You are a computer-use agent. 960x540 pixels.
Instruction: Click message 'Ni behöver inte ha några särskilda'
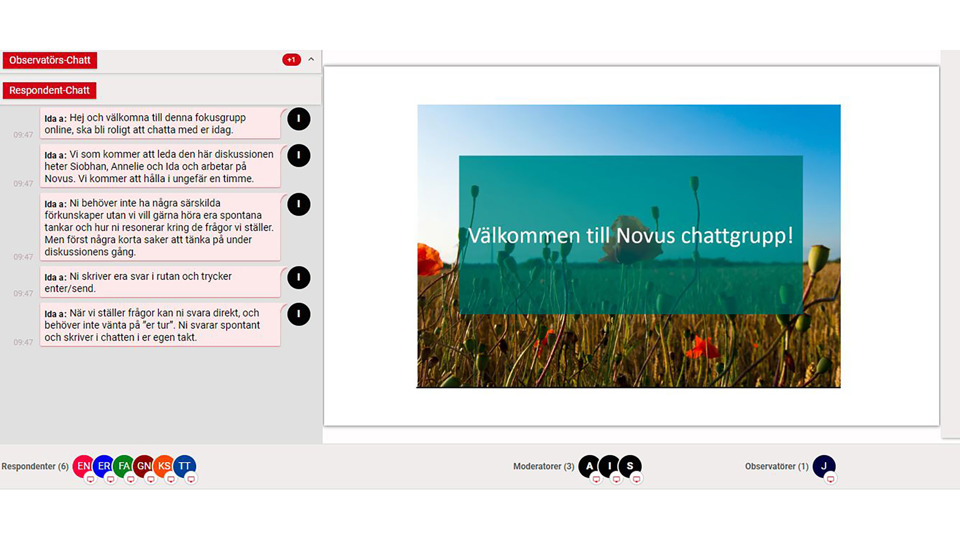click(160, 227)
